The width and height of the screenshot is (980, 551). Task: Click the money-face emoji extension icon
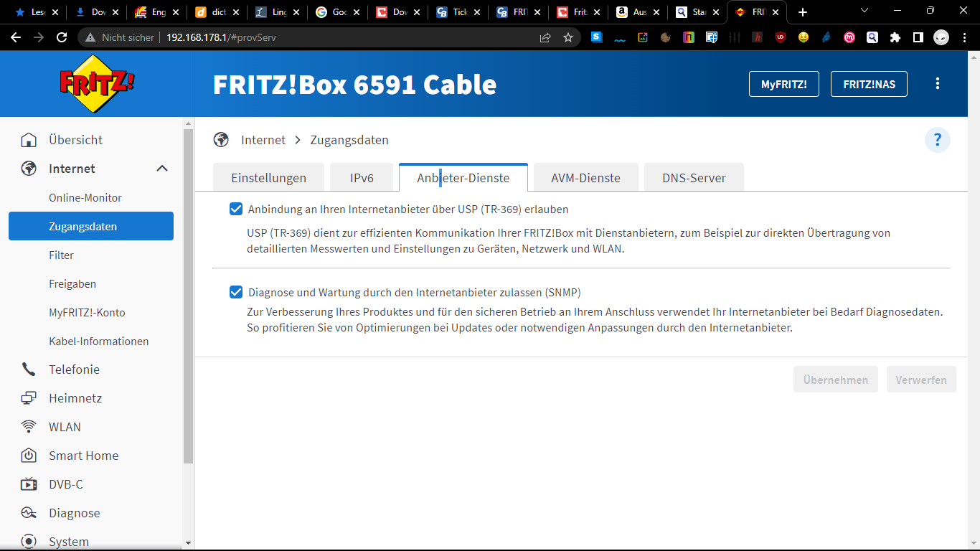pyautogui.click(x=804, y=37)
